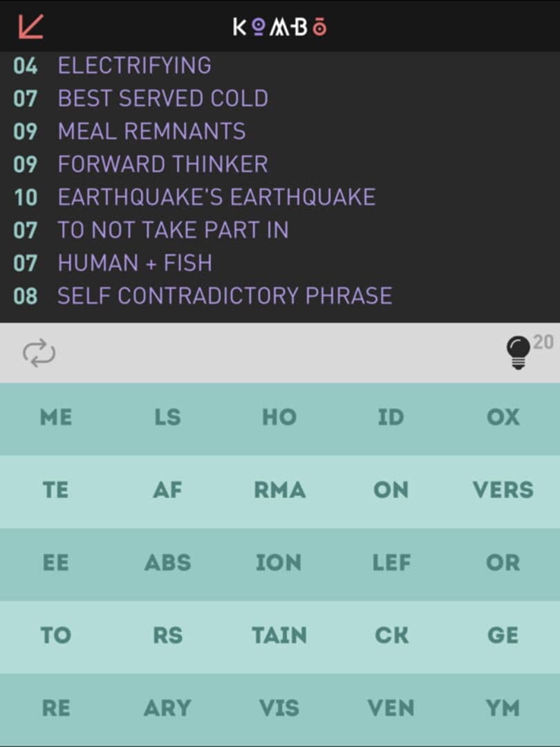This screenshot has width=560, height=747.
Task: Open the EARTHQUAKE'S EARTHQUAKE clue
Action: pos(216,197)
